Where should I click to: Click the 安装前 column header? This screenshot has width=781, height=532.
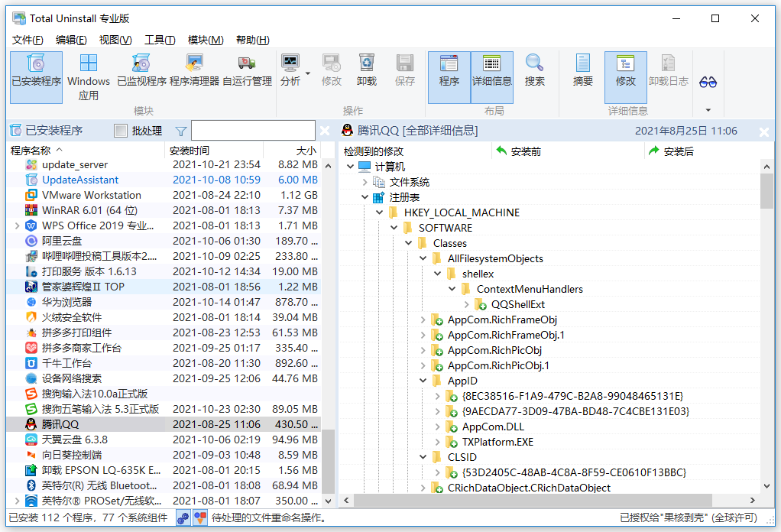tap(569, 151)
